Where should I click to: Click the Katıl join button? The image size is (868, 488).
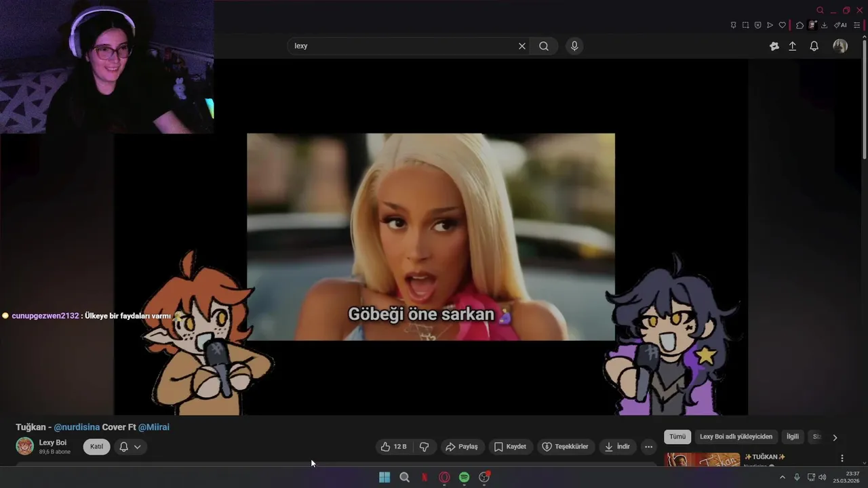coord(96,447)
